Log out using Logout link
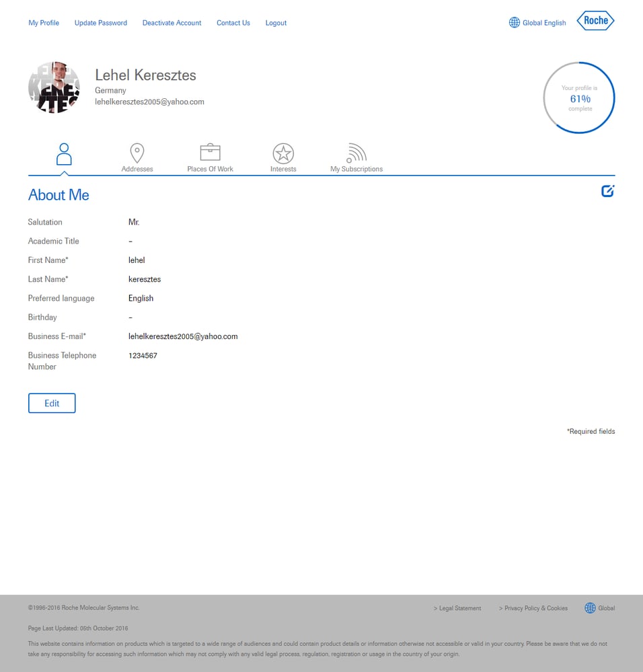643x672 pixels. point(276,23)
